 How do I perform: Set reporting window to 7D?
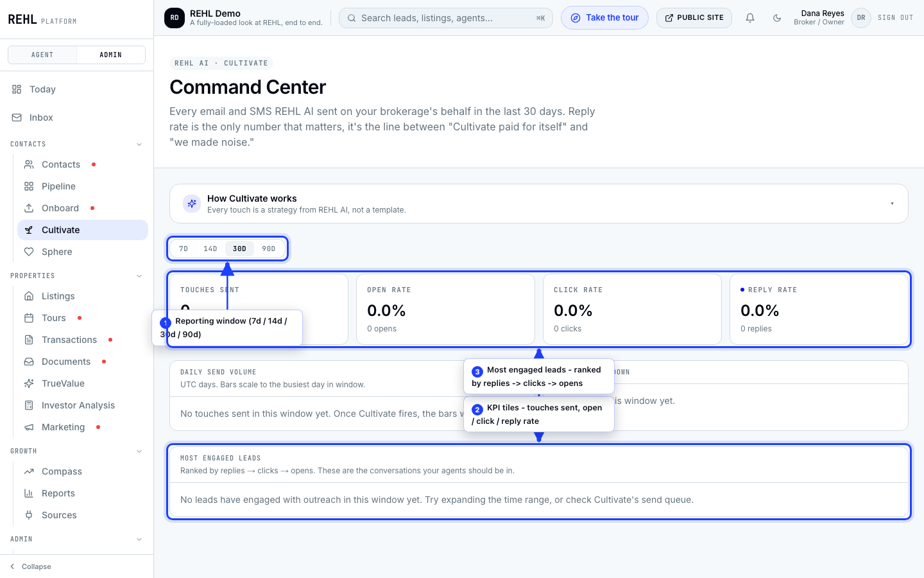(x=184, y=249)
